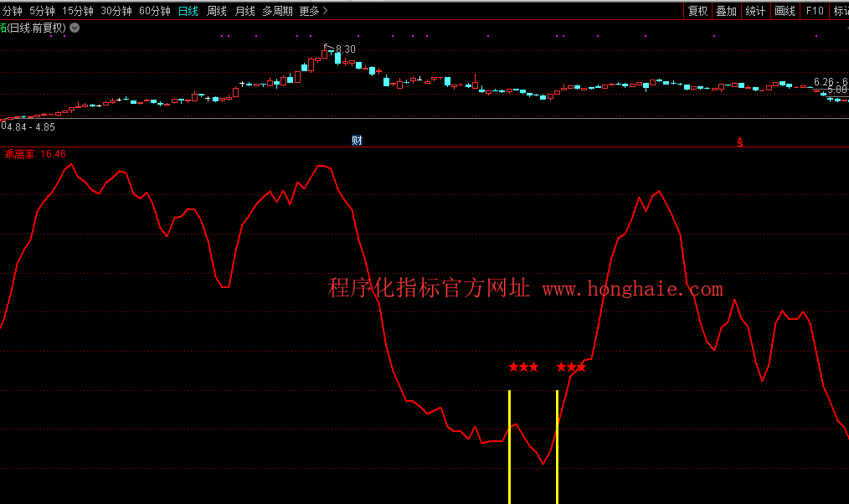The width and height of the screenshot is (849, 504).
Task: Click the 复权 adjustment button
Action: point(697,11)
